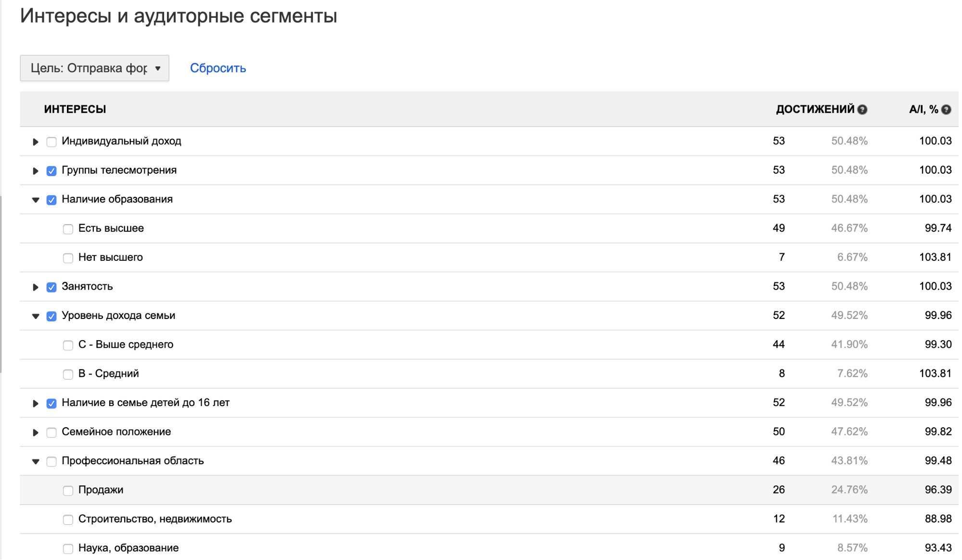The image size is (962, 560).
Task: Click the ИНТЕРЕСЫ column header
Action: coord(75,110)
